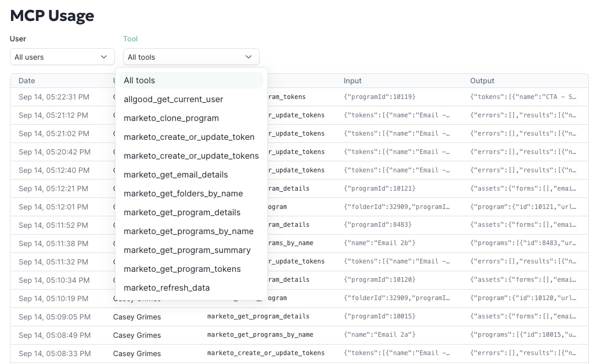Choose marketo_get_programs_by_name from dropdown list
The width and height of the screenshot is (602, 364).
[x=188, y=231]
